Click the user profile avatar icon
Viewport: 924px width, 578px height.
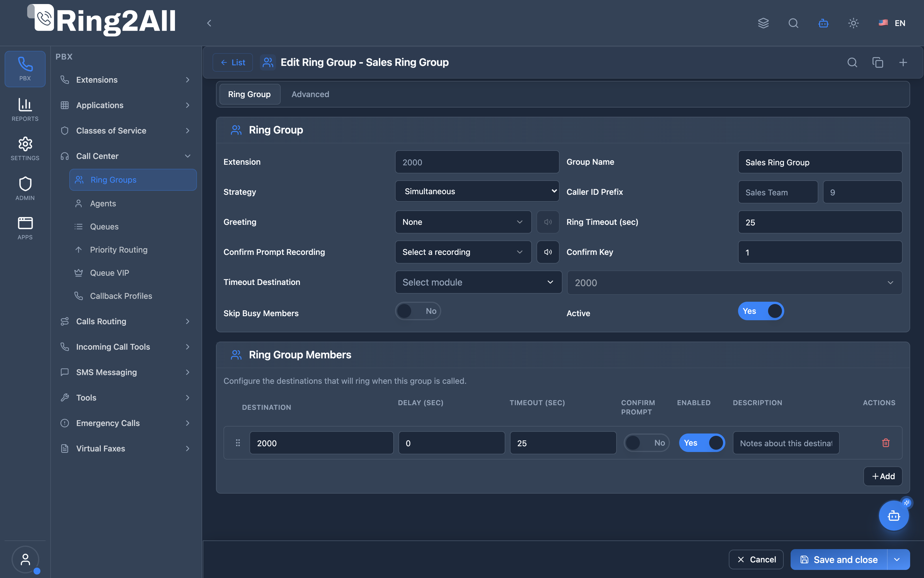pyautogui.click(x=25, y=559)
